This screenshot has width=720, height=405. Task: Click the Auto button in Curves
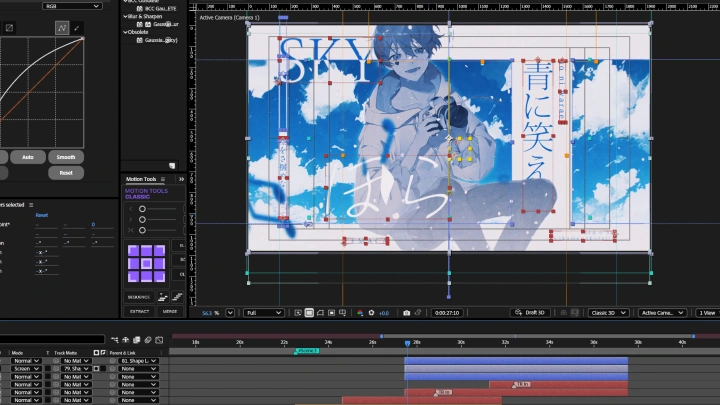pos(28,157)
